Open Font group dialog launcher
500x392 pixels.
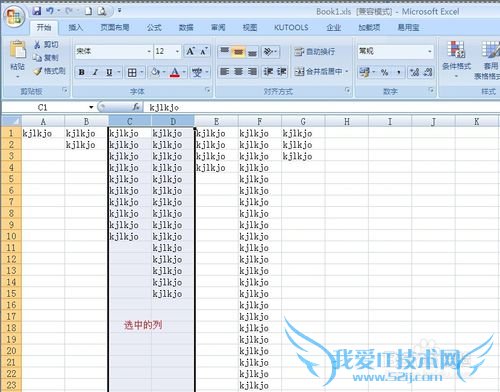tap(208, 90)
